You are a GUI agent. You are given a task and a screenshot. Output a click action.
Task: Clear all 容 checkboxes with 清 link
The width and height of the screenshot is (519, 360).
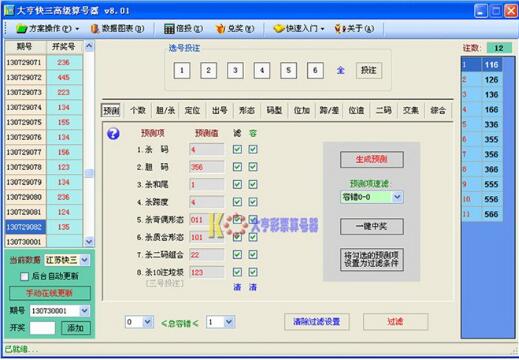pyautogui.click(x=253, y=287)
